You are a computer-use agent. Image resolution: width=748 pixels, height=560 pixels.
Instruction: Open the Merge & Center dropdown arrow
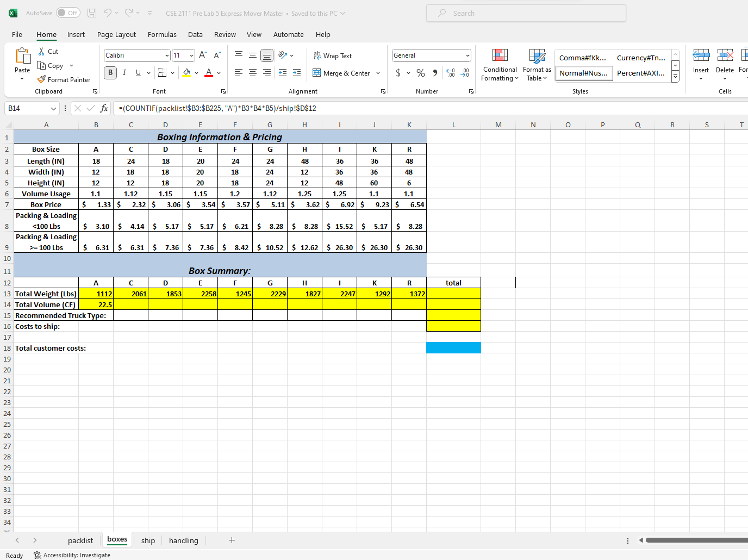tap(378, 73)
